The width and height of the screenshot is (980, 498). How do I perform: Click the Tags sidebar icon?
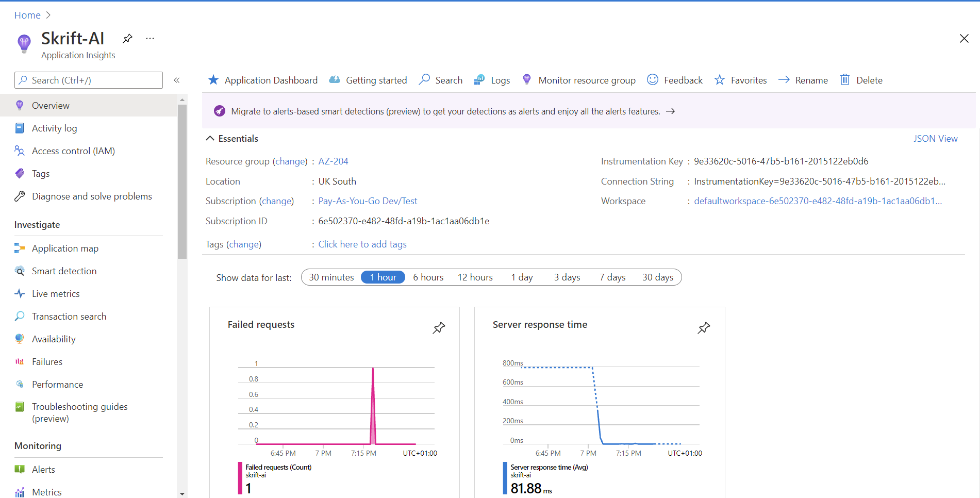(20, 174)
